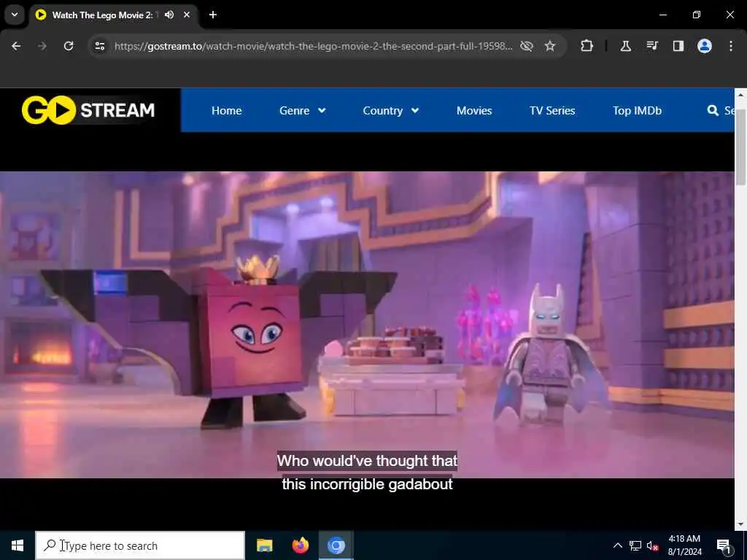
Task: Open a new browser tab
Action: pos(213,15)
